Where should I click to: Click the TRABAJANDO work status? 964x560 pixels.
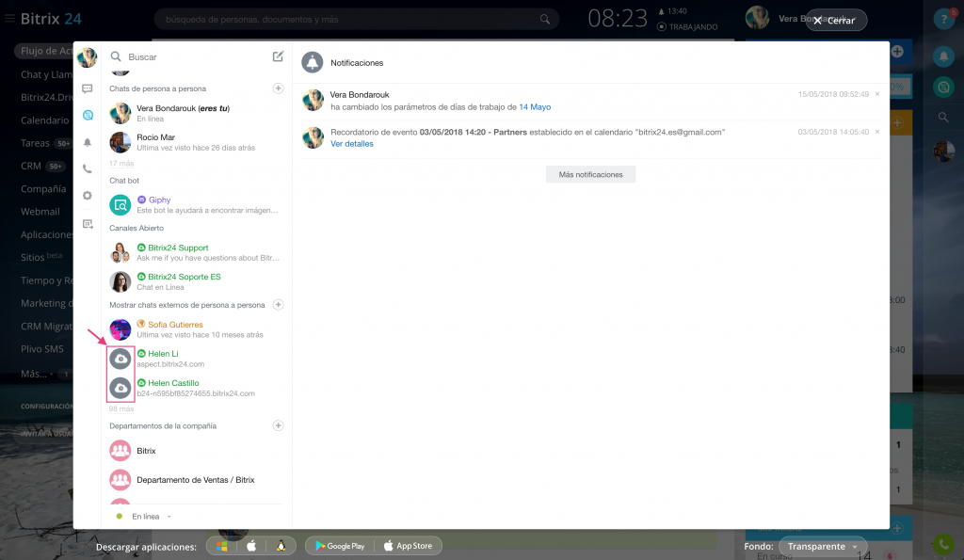coord(687,27)
